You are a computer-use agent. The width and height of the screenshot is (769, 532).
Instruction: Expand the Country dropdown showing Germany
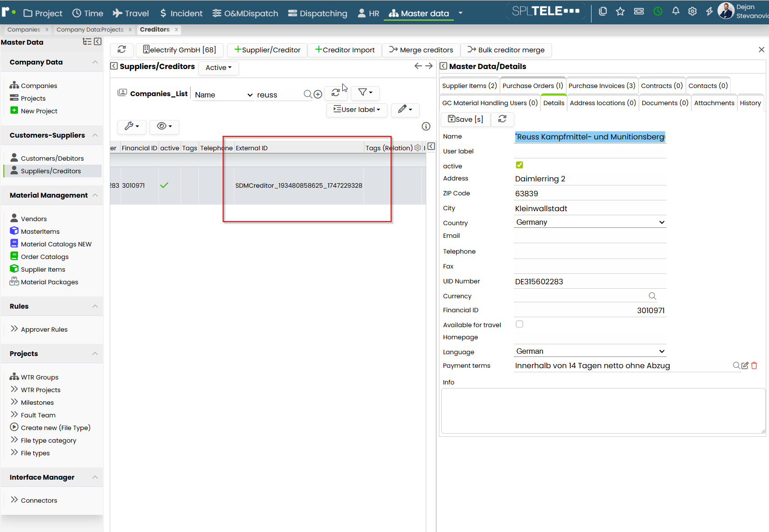coord(590,222)
